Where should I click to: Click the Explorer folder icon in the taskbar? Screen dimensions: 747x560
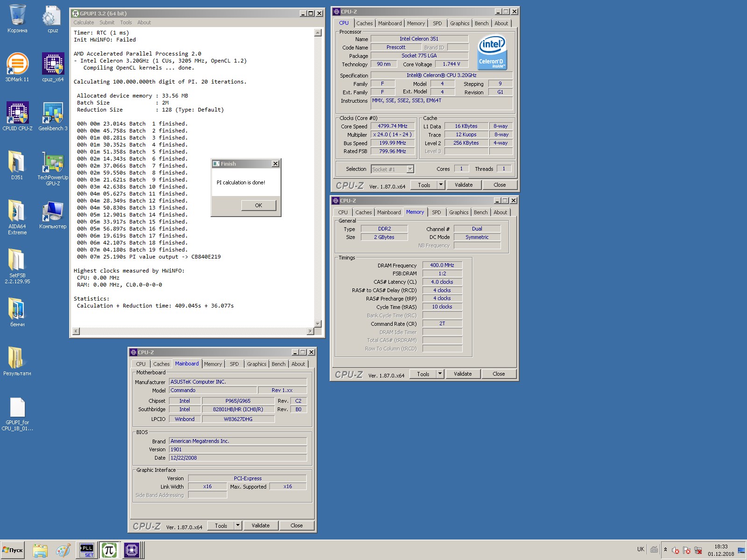click(x=40, y=551)
